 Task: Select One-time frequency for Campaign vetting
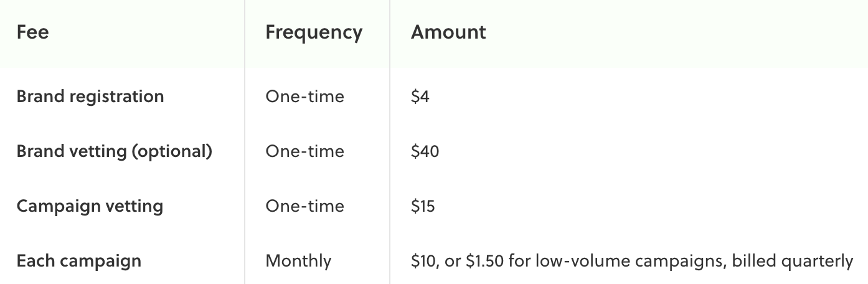point(304,206)
